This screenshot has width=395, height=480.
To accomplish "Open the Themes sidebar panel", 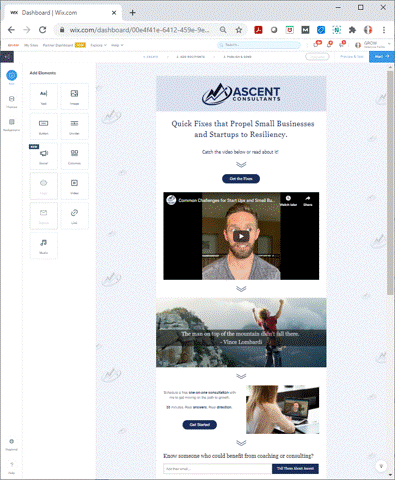I will click(12, 102).
